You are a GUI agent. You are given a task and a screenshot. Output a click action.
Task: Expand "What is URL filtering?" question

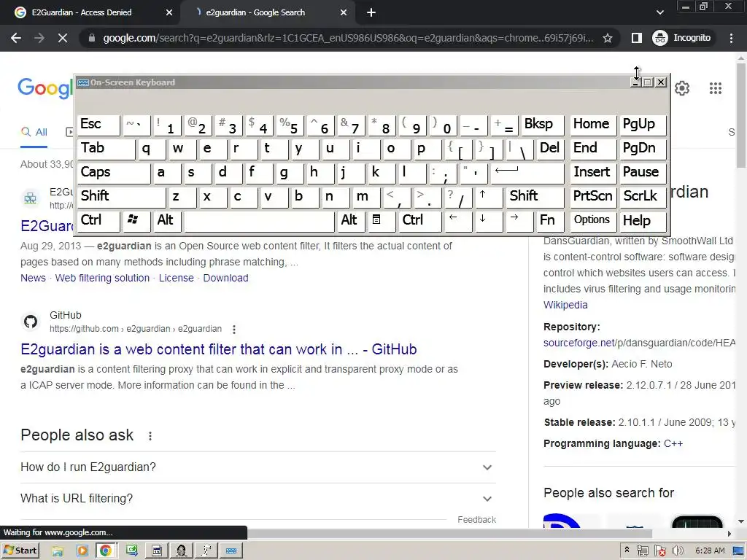(x=258, y=499)
